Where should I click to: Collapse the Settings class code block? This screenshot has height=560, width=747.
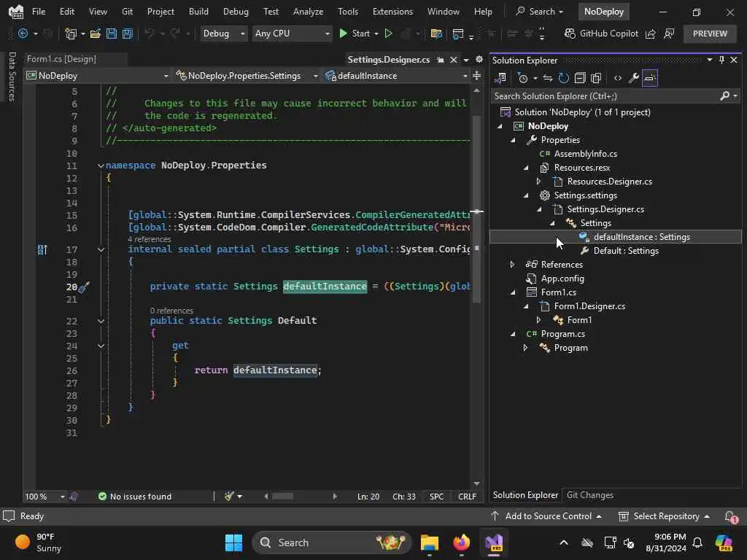pos(101,249)
